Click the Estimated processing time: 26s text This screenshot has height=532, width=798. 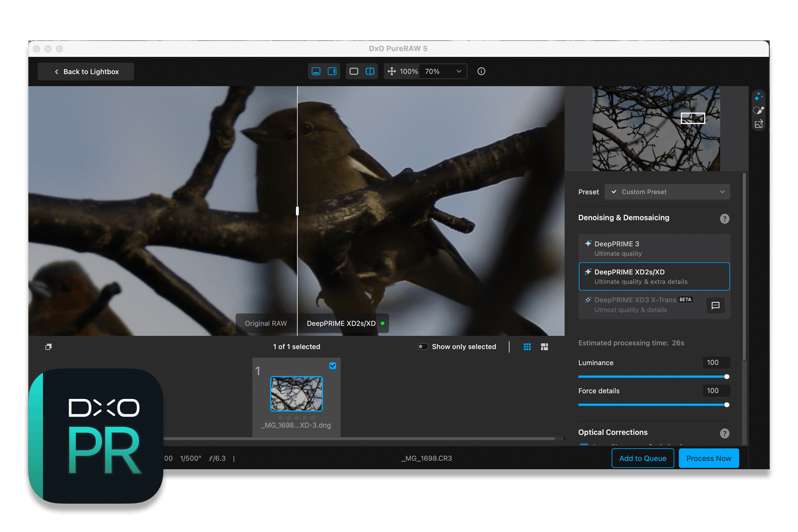[x=631, y=343]
